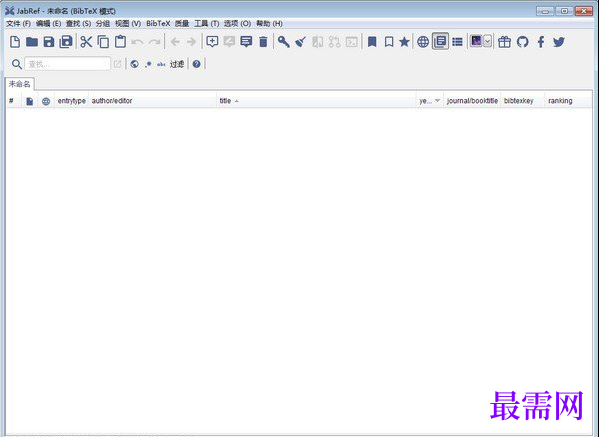The image size is (602, 437).
Task: Go back with the left arrow icon
Action: coord(175,42)
